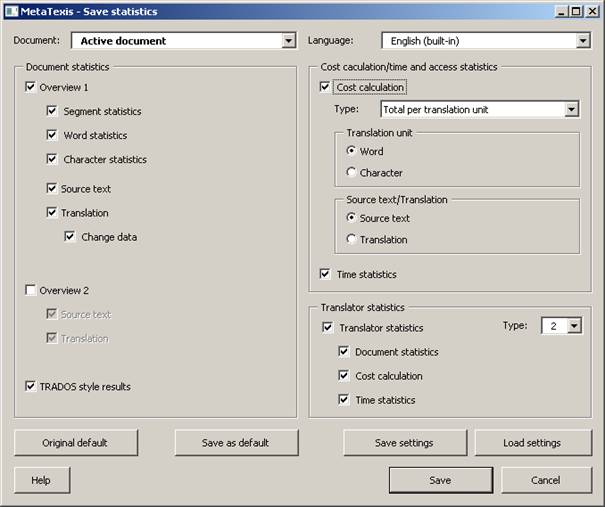Choose Translation under Source text/Translation
This screenshot has width=605, height=507.
(351, 239)
